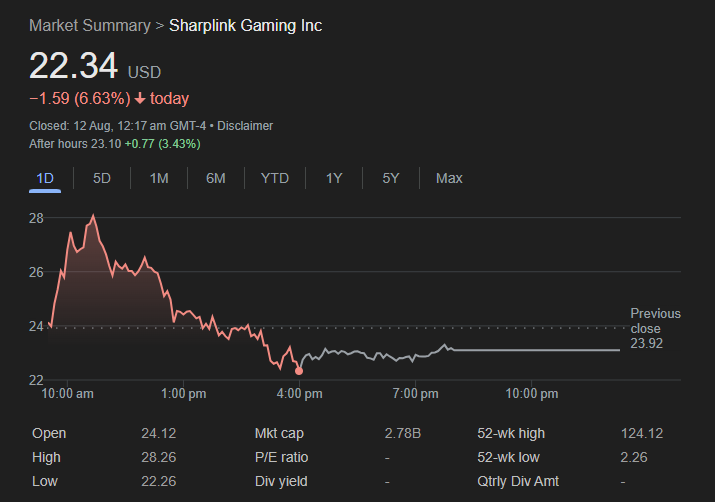The height and width of the screenshot is (502, 715).
Task: Select the 1D time range tab
Action: [x=44, y=178]
